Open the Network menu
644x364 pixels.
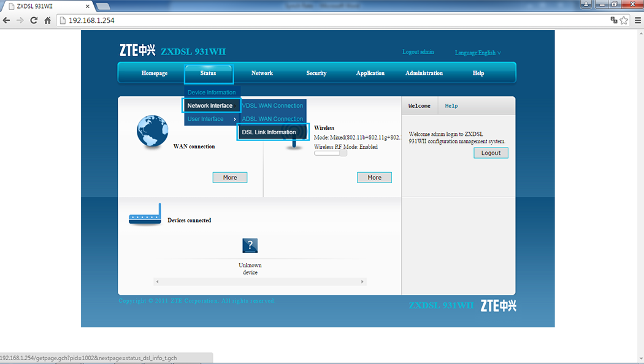[x=262, y=73]
